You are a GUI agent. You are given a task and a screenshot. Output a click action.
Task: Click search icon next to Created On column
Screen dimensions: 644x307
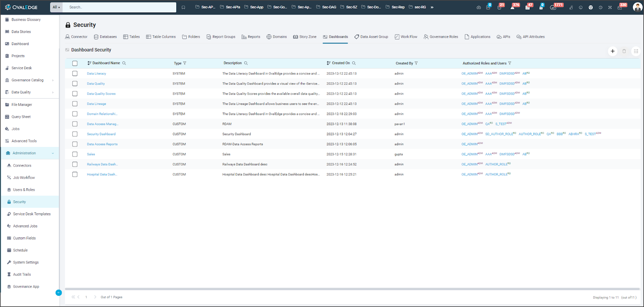tap(354, 63)
